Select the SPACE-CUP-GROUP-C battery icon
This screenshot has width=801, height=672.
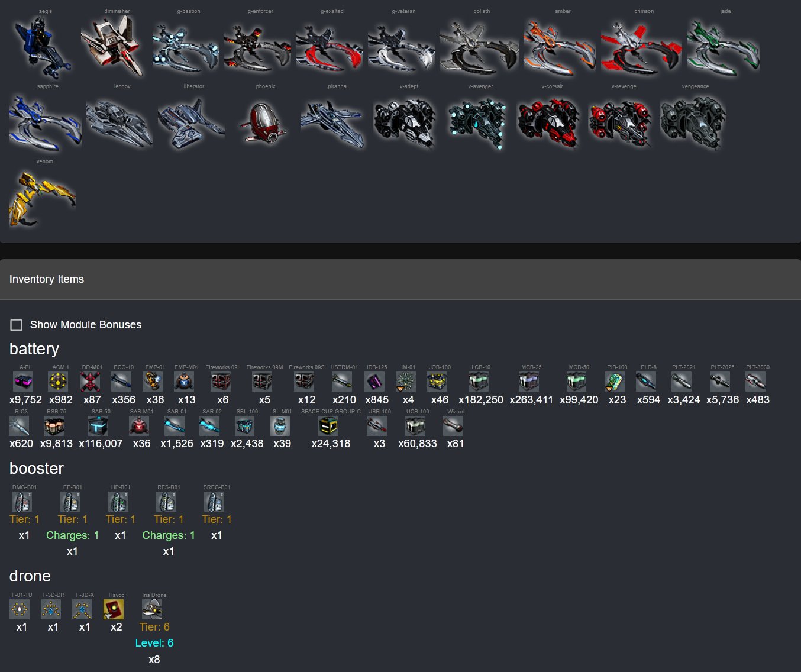click(x=328, y=425)
